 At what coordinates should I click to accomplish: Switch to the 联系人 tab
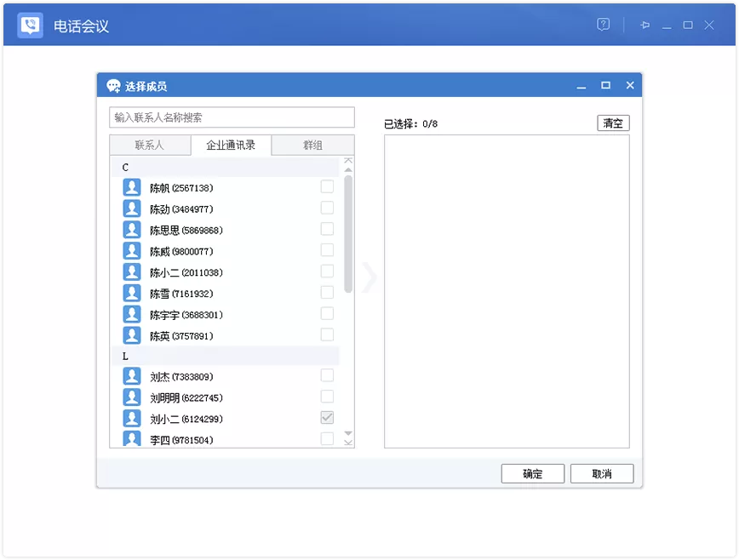point(150,145)
